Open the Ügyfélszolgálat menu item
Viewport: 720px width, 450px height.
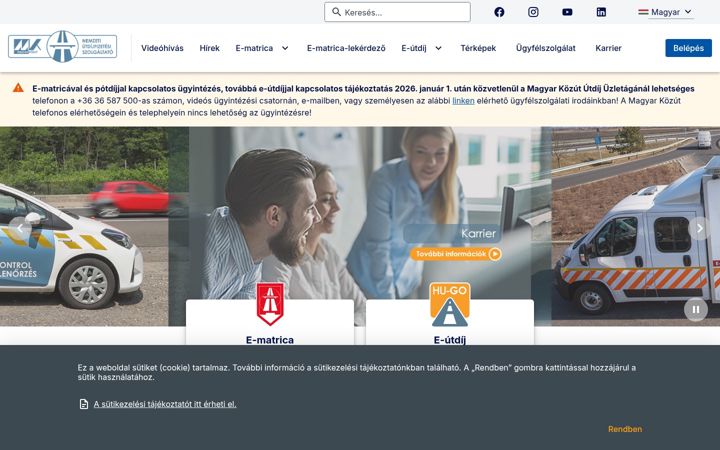click(546, 48)
